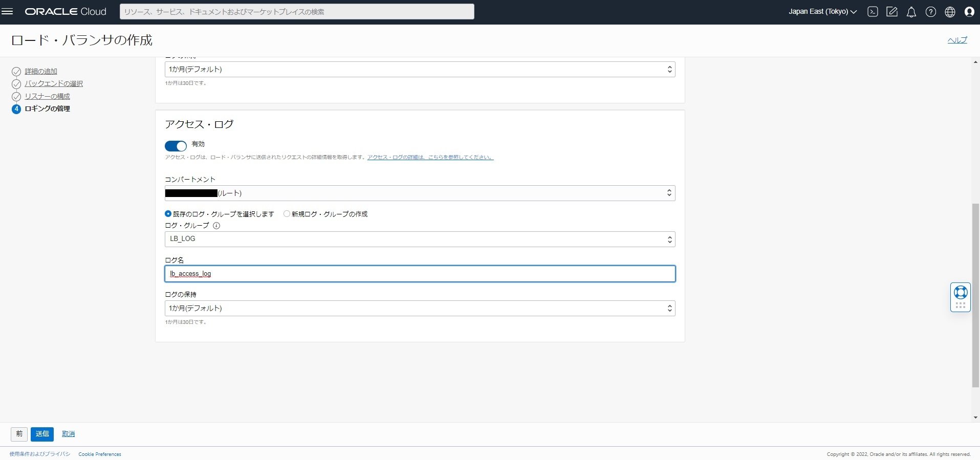Open the ログの保持 dropdown under ログ名
This screenshot has width=980, height=460.
tap(420, 308)
